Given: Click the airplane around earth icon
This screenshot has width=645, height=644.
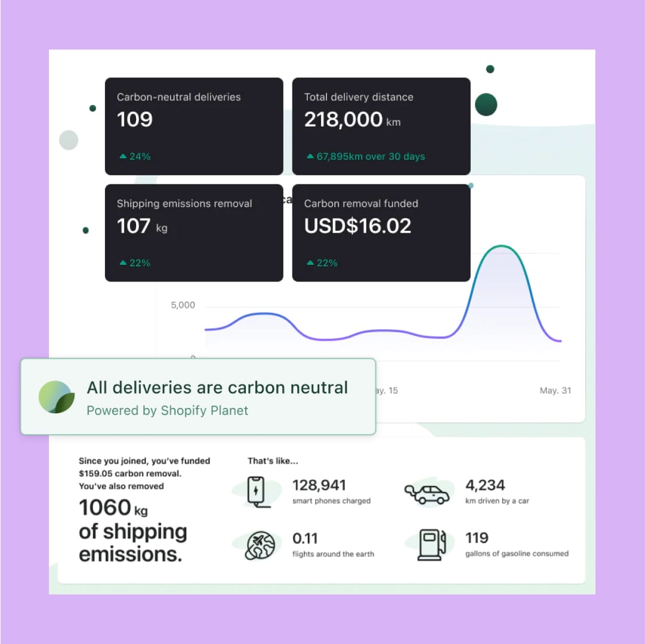Looking at the screenshot, I should [260, 546].
